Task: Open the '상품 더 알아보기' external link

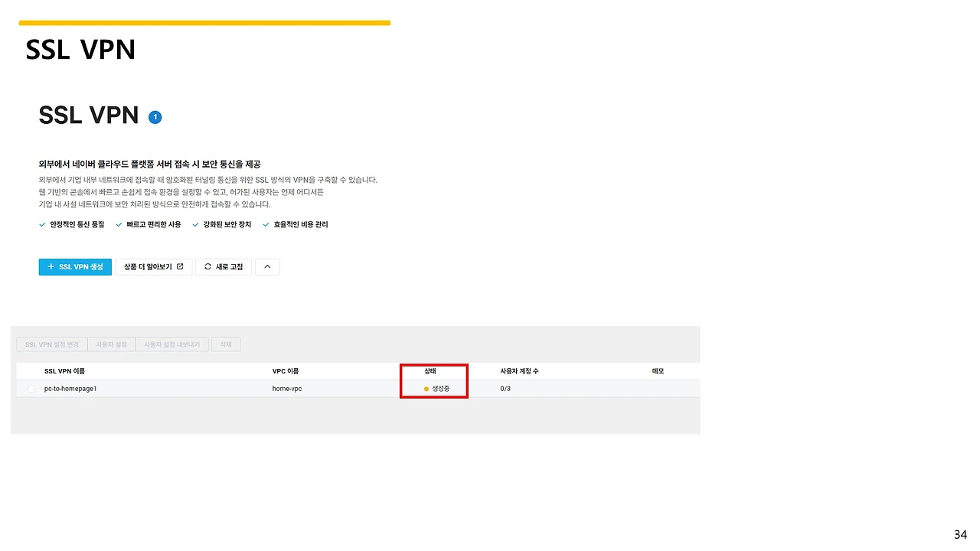Action: pyautogui.click(x=153, y=267)
